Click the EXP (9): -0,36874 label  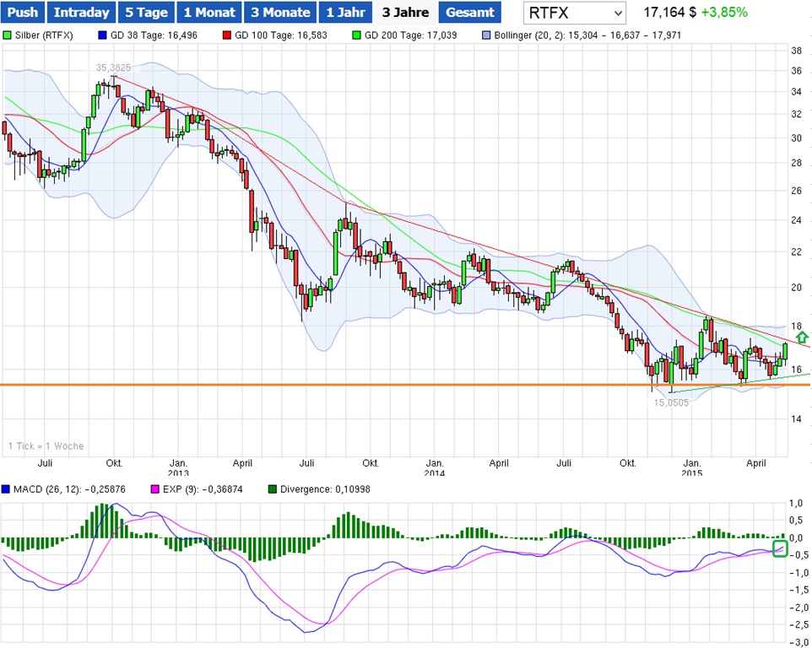(203, 489)
